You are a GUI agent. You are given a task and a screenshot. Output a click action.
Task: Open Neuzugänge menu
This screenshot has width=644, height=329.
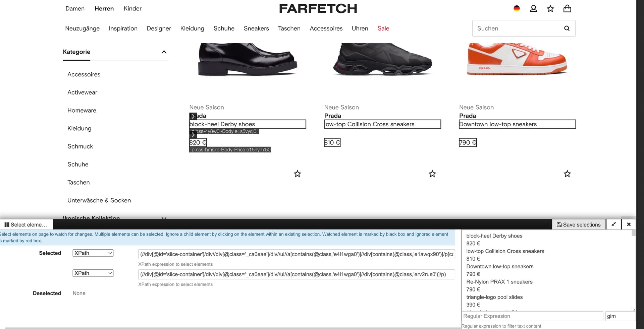click(x=82, y=28)
